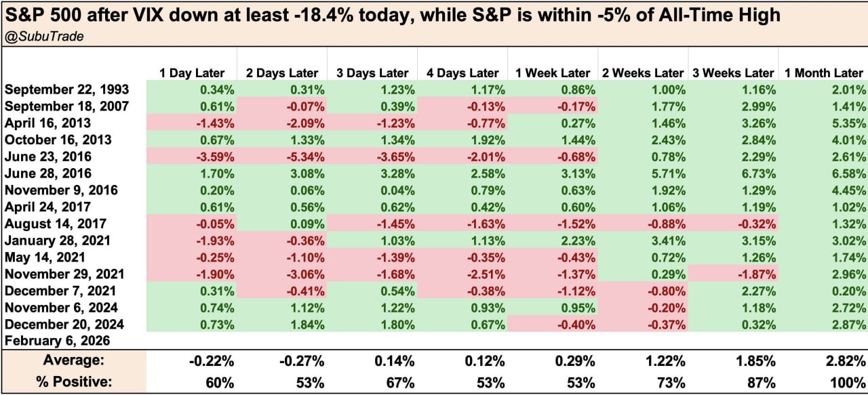Click the 5.71% two-week return cell
Image resolution: width=868 pixels, height=395 pixels.
tap(667, 173)
